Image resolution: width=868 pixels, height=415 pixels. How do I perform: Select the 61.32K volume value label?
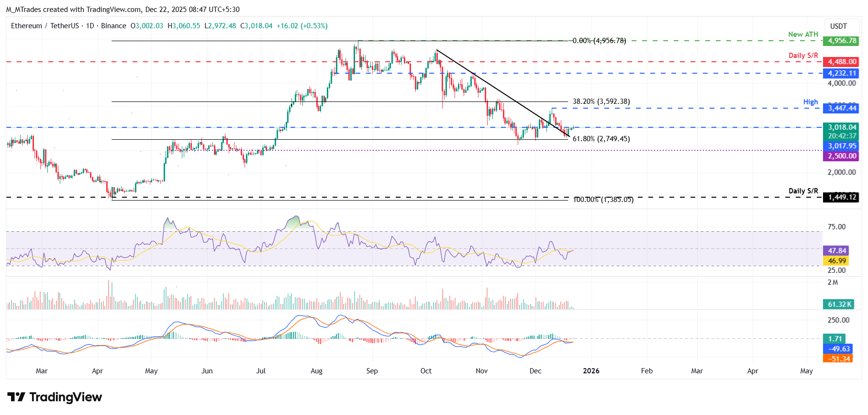coord(839,304)
